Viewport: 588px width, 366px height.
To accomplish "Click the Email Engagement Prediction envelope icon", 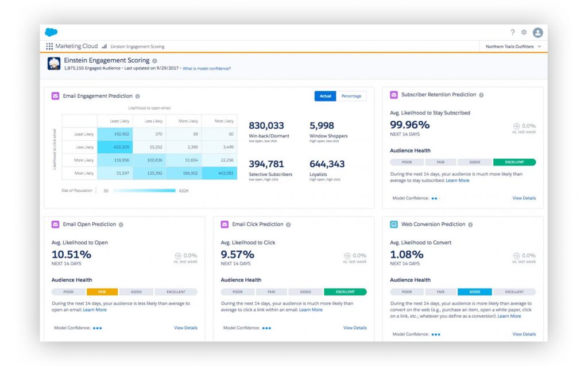I will (x=55, y=96).
